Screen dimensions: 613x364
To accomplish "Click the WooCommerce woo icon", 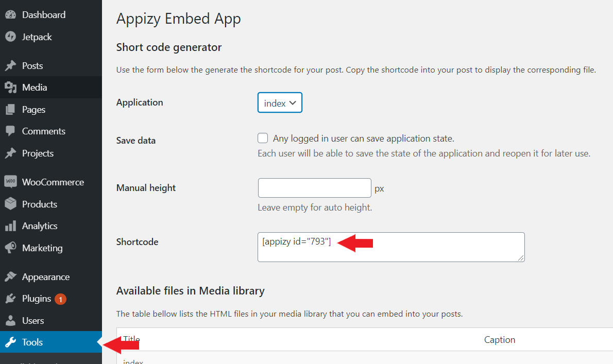I will pyautogui.click(x=10, y=182).
